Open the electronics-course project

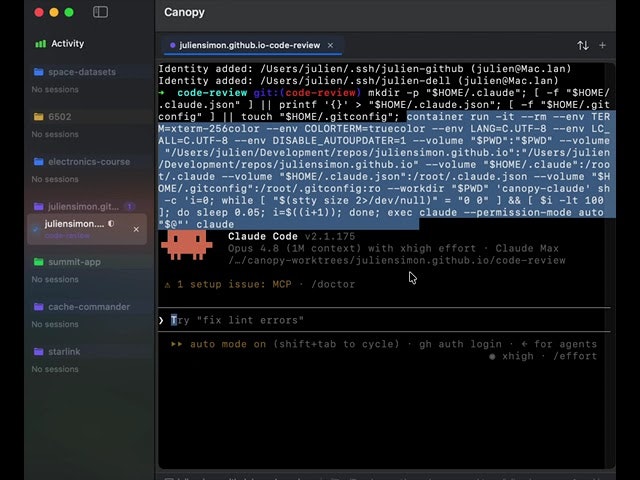[89, 162]
